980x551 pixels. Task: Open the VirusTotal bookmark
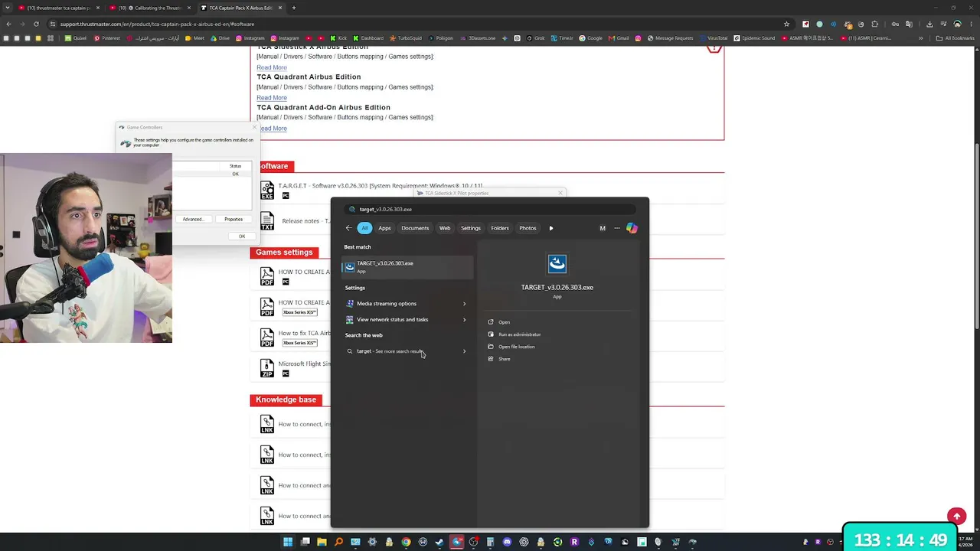[714, 38]
